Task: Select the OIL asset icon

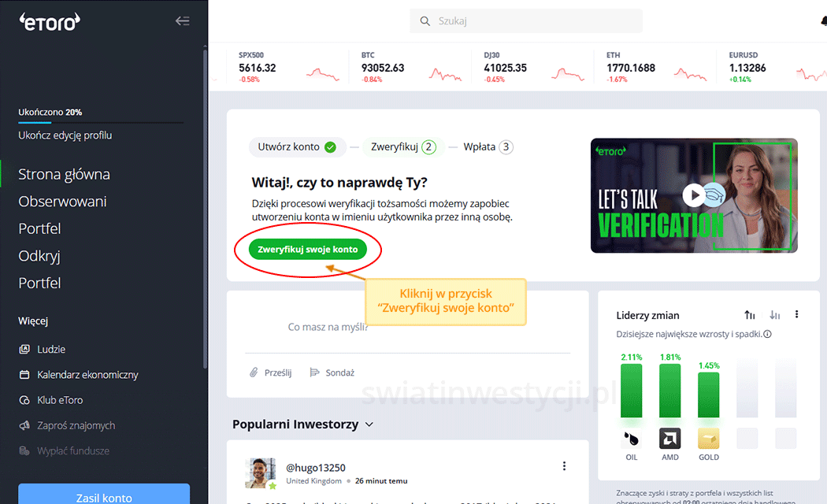Action: click(x=632, y=439)
